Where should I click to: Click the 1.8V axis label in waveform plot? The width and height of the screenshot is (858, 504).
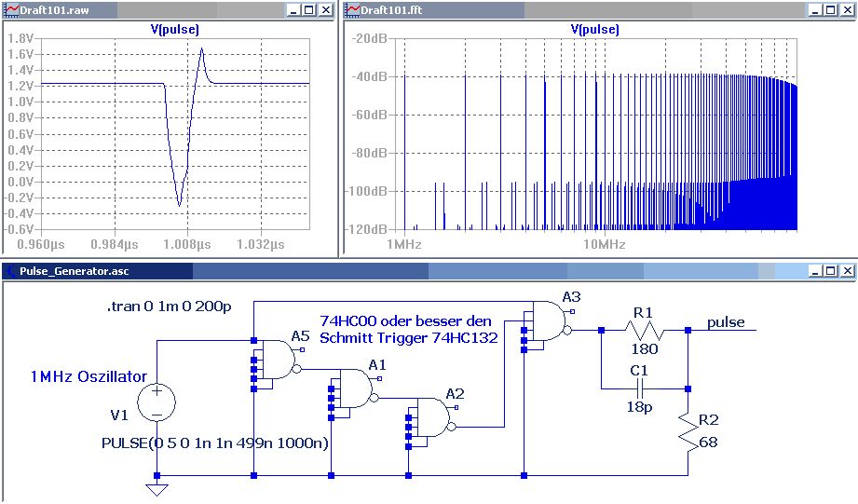[x=20, y=38]
